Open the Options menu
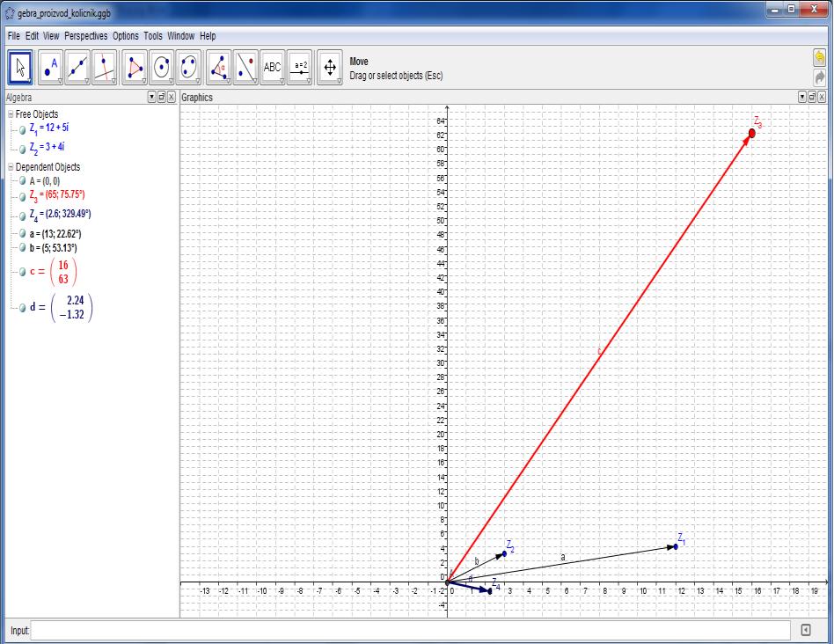The height and width of the screenshot is (644, 834). coord(126,35)
